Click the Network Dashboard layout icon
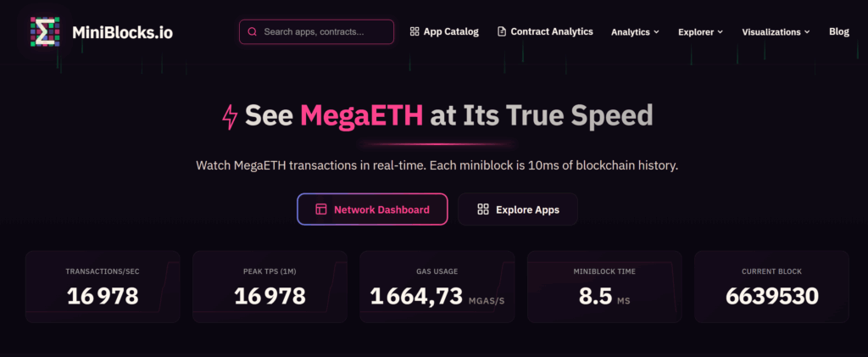 click(x=321, y=209)
